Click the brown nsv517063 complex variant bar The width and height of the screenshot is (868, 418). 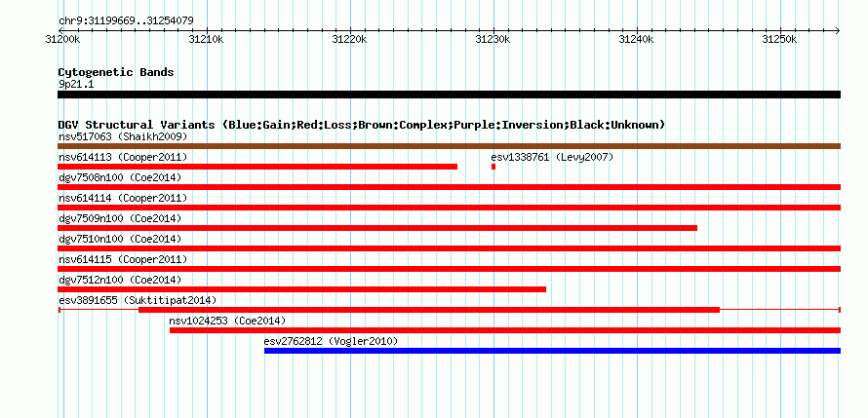pos(449,146)
